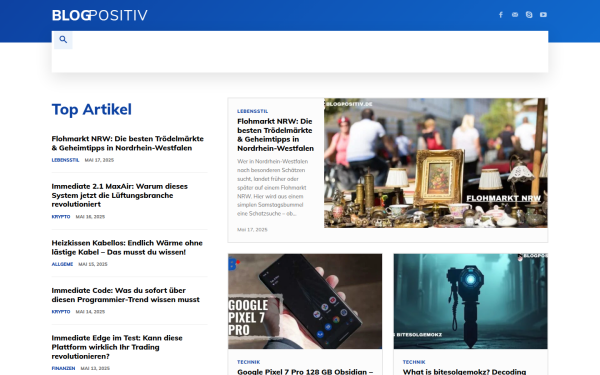Click the search magnifier icon
The width and height of the screenshot is (600, 375).
(x=63, y=39)
